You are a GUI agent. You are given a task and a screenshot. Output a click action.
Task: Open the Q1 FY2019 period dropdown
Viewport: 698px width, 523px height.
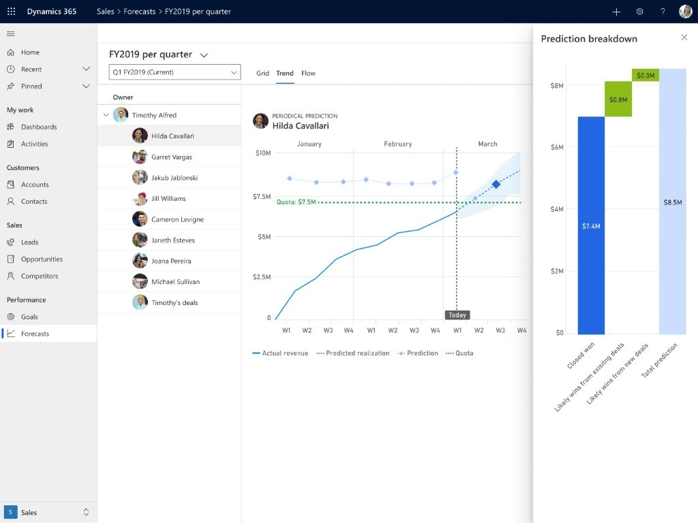pos(174,72)
